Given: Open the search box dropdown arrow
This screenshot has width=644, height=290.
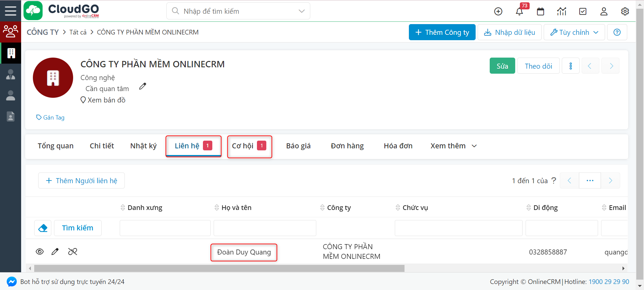Looking at the screenshot, I should coord(302,11).
